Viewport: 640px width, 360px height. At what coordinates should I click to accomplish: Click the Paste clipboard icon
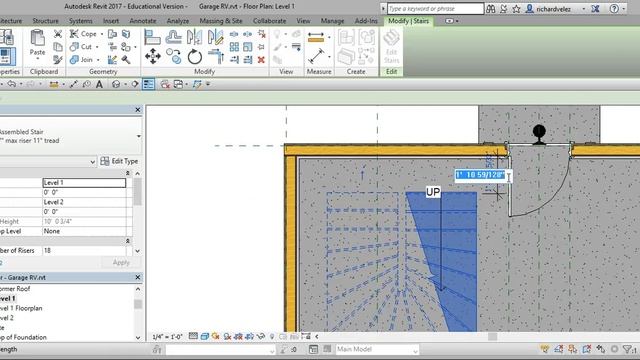[37, 38]
